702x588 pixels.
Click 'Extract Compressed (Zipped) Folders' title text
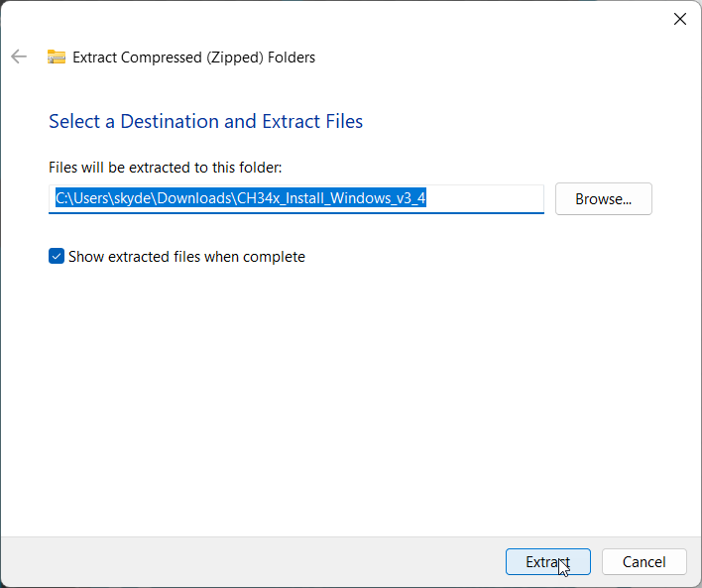194,58
